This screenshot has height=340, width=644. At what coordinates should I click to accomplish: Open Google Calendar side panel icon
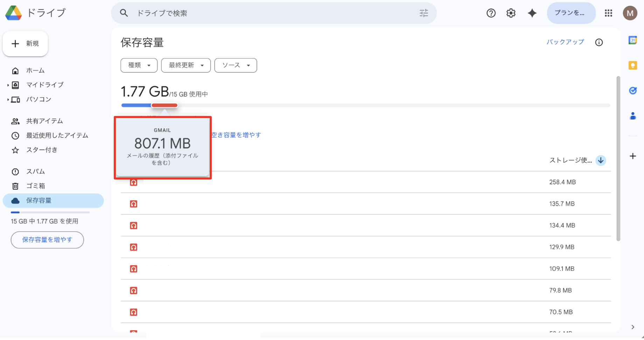pyautogui.click(x=633, y=40)
